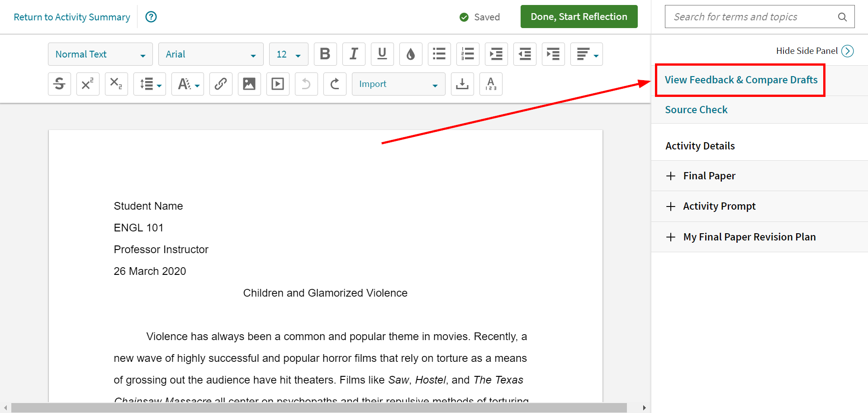Screen dimensions: 868x413
Task: Click Done, Start Reflection
Action: (579, 16)
